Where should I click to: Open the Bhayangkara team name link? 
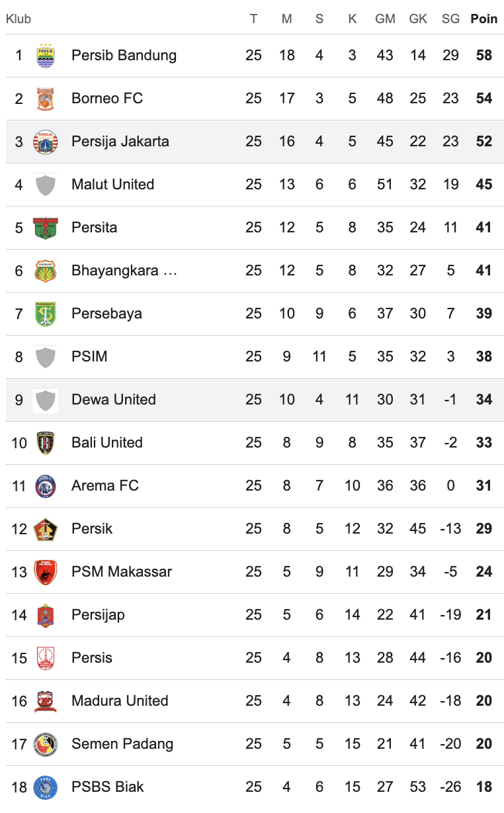124,271
